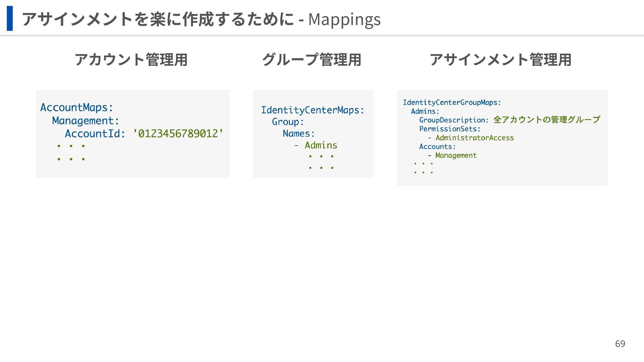The width and height of the screenshot is (644, 362).
Task: Click the AdministratorAccess list entry
Action: [x=474, y=138]
